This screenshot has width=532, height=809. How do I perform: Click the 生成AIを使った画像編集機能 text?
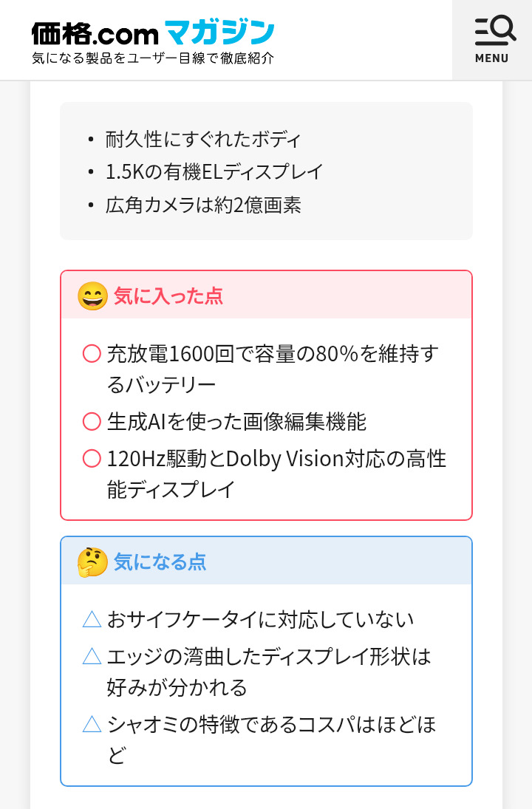pos(236,422)
